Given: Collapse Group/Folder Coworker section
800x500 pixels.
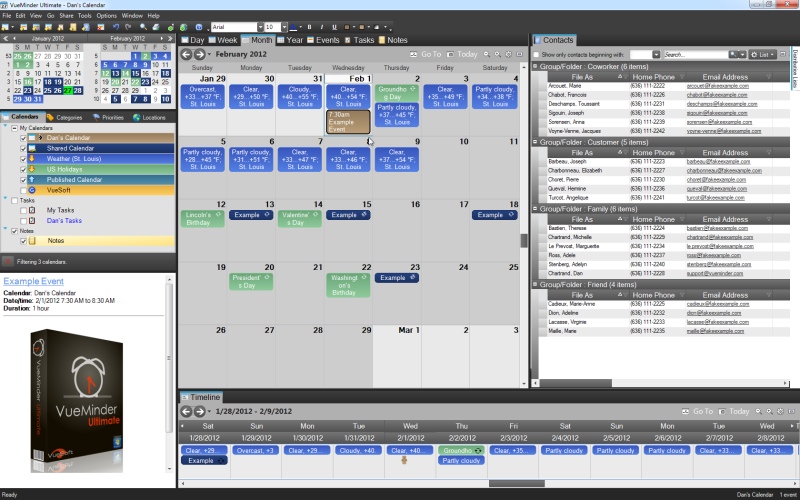Looking at the screenshot, I should pos(535,66).
